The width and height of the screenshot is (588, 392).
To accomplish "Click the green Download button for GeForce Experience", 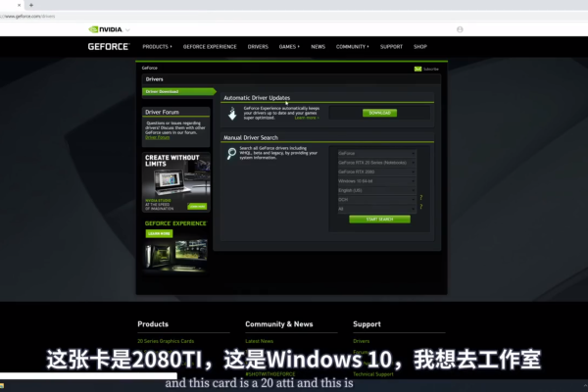I will click(x=379, y=113).
